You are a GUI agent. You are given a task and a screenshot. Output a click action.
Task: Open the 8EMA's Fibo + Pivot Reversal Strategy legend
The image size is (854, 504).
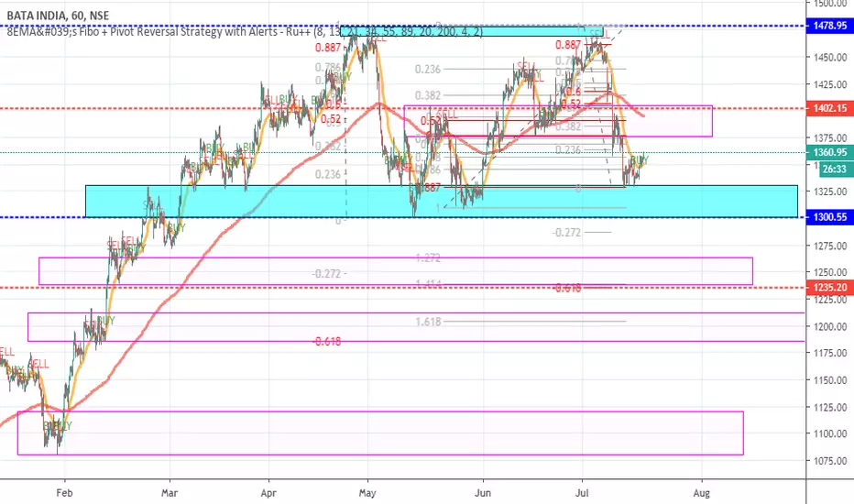tap(245, 31)
